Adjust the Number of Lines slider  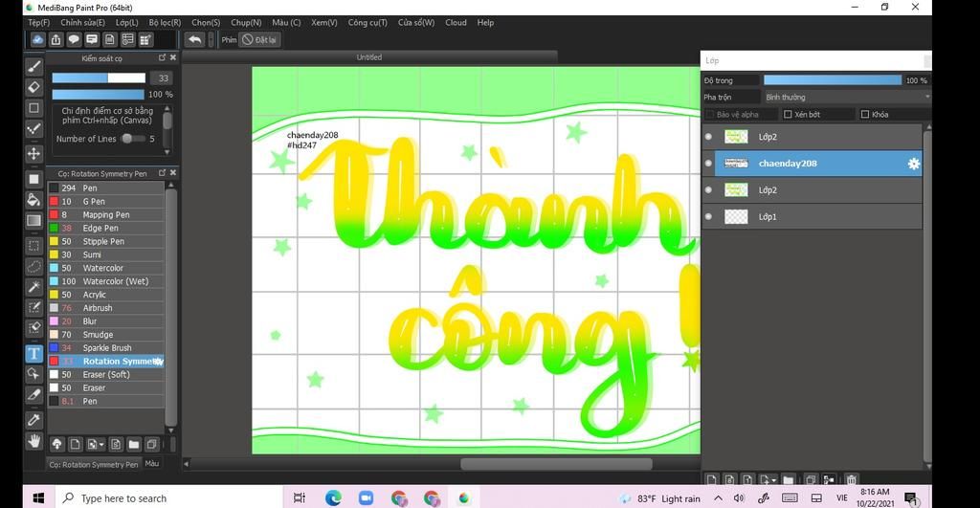133,139
